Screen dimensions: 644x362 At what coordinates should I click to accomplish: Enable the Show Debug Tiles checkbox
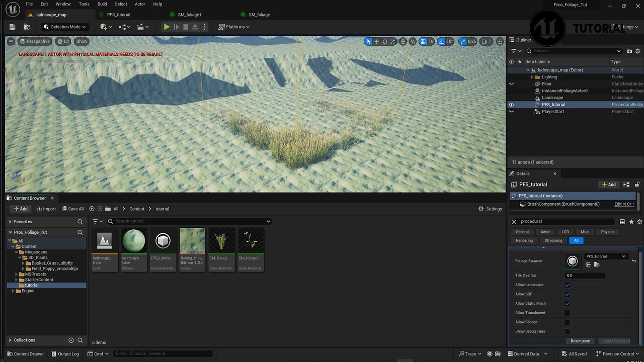tap(567, 331)
